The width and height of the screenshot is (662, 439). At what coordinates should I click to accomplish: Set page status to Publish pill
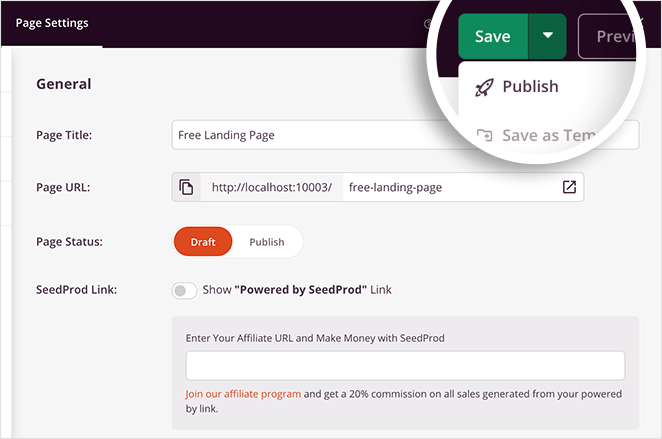click(267, 242)
